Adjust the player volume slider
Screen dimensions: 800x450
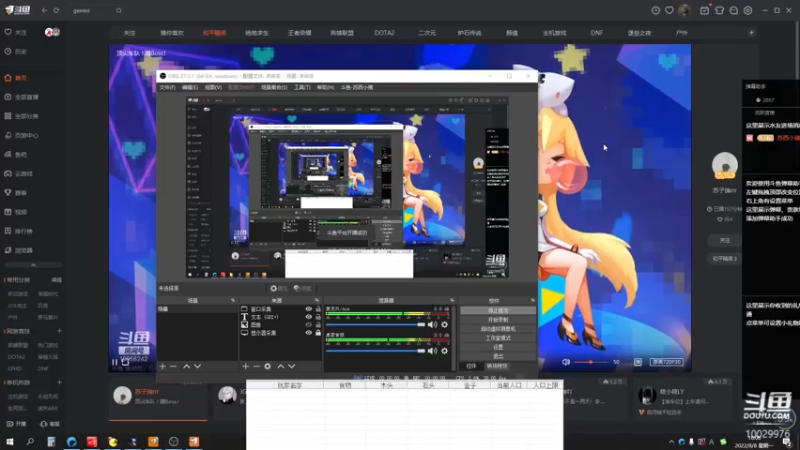coord(591,362)
